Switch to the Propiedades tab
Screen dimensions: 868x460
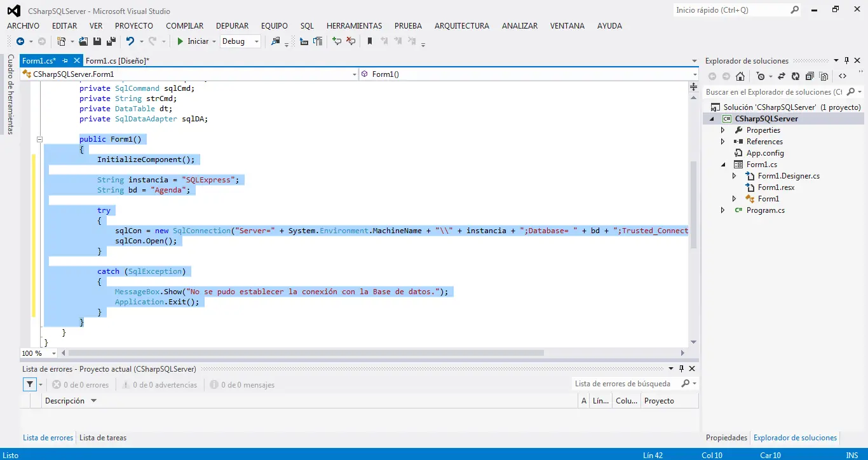click(726, 438)
